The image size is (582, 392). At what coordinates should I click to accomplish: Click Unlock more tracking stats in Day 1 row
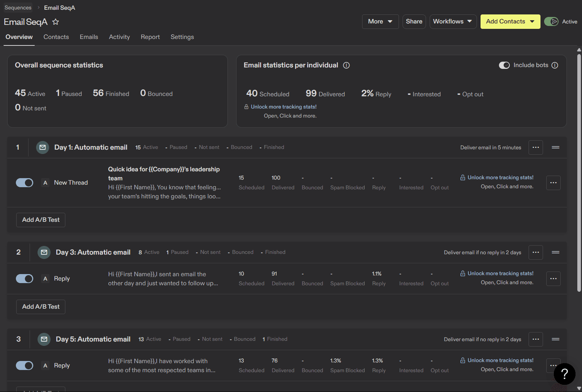(500, 177)
